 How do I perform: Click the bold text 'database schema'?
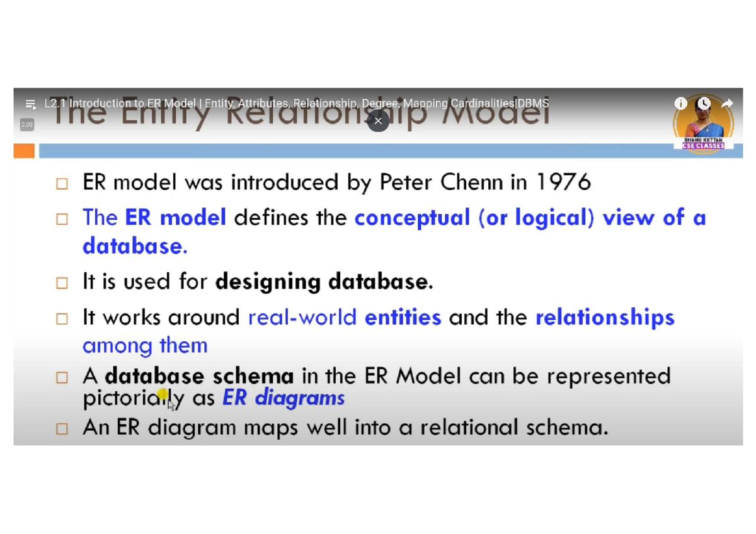(199, 377)
